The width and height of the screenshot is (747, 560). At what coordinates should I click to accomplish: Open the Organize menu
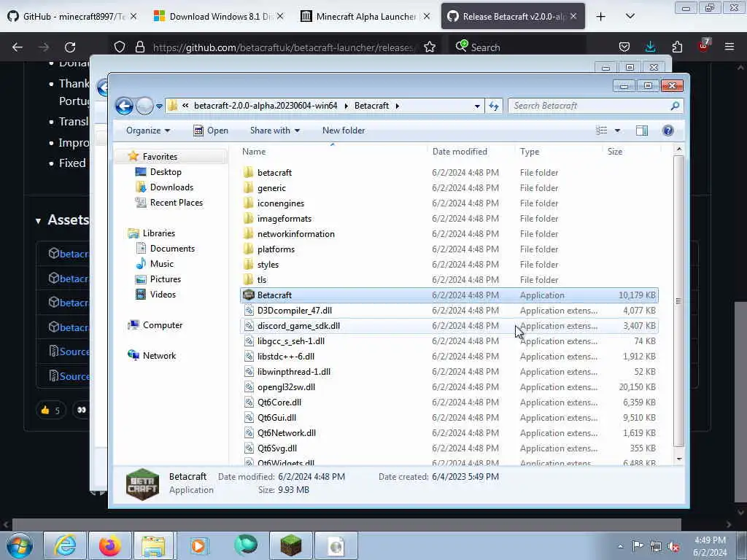[147, 131]
